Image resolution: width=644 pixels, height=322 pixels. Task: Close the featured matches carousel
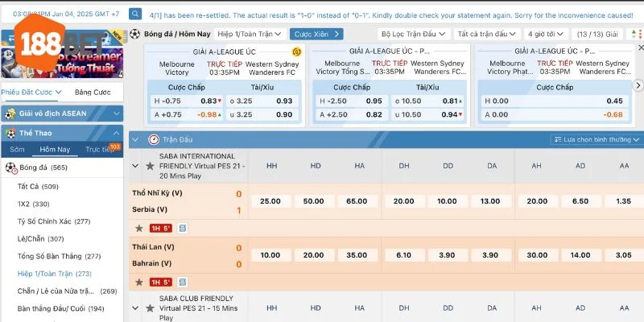click(x=641, y=47)
